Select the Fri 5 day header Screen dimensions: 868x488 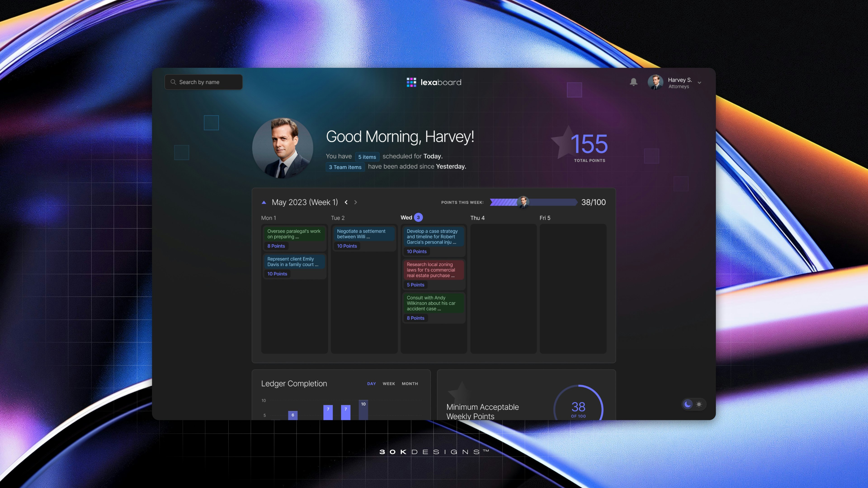(545, 218)
